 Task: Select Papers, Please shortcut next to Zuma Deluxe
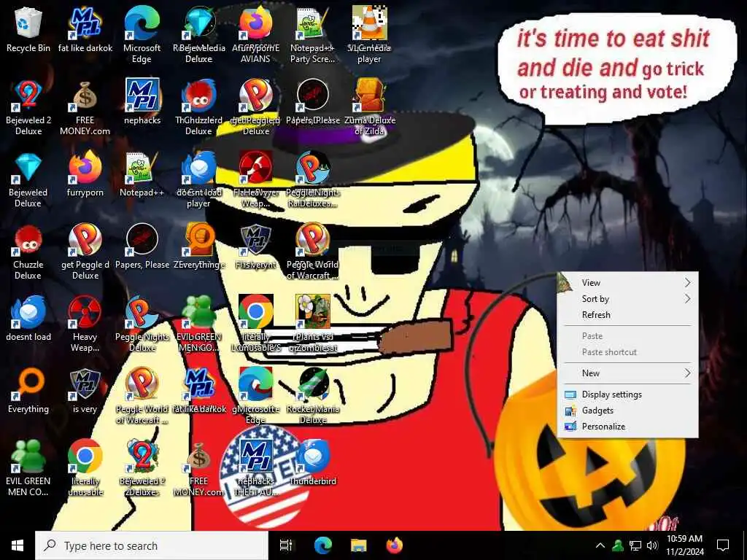pos(313,102)
